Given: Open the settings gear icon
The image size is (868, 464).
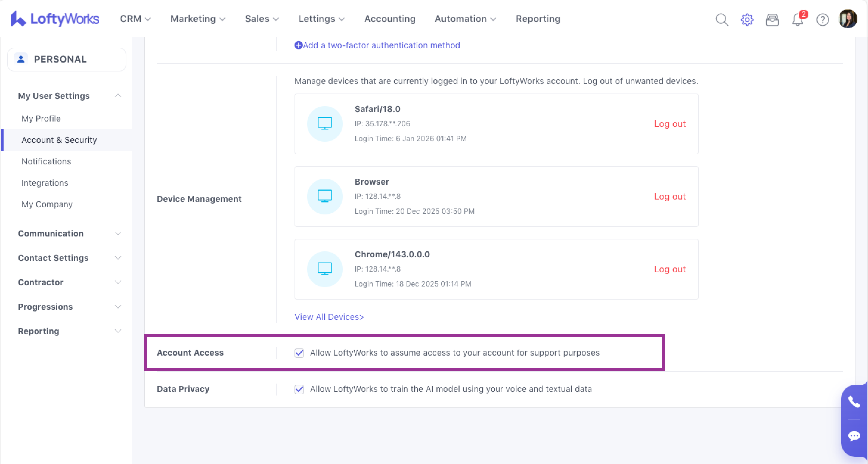Looking at the screenshot, I should 747,20.
